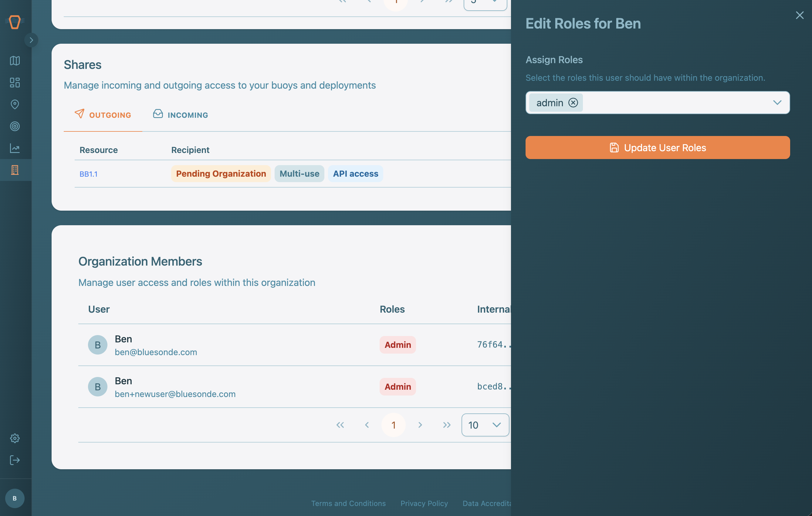This screenshot has width=812, height=516.
Task: Open Privacy Policy link
Action: point(424,503)
